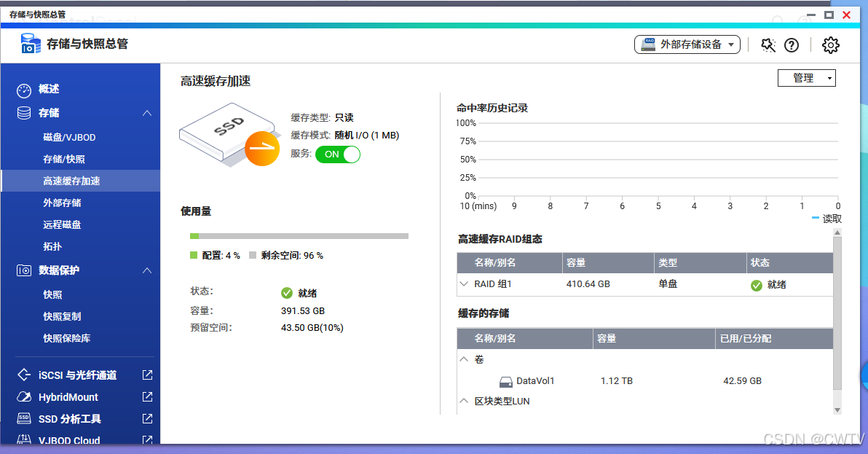Open the VJBOD Cloud link
The height and width of the screenshot is (454, 868).
tap(69, 440)
